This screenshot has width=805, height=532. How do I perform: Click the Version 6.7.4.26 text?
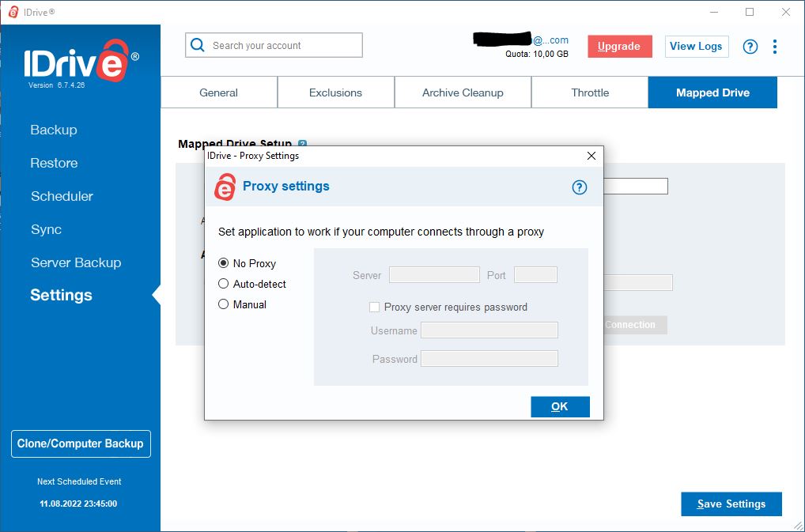pyautogui.click(x=56, y=85)
